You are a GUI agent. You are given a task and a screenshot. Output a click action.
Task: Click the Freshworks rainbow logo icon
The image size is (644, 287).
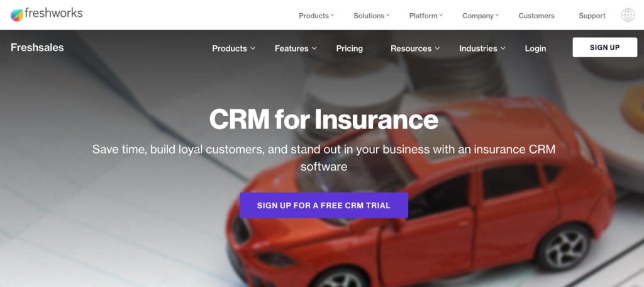point(17,15)
